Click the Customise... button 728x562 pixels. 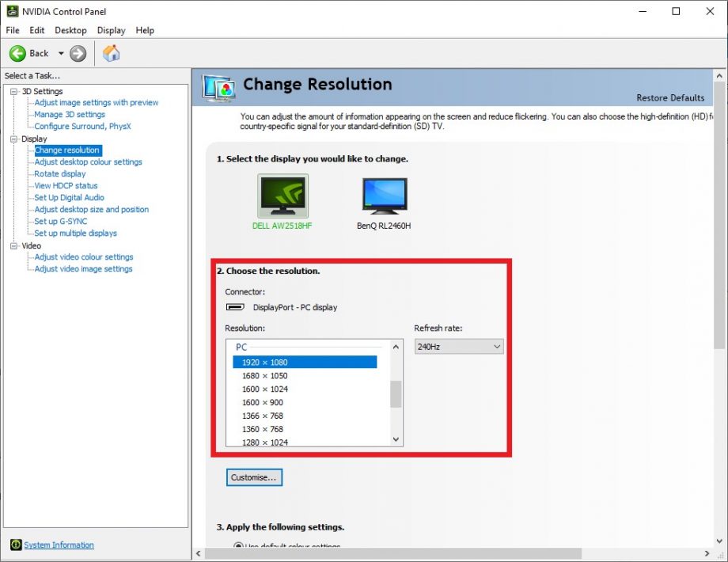tap(254, 477)
